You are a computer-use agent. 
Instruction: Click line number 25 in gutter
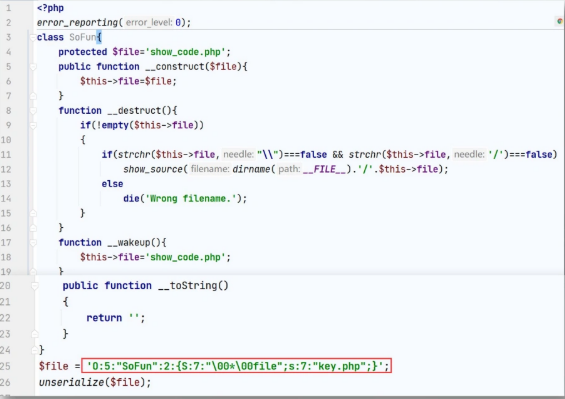(x=5, y=366)
